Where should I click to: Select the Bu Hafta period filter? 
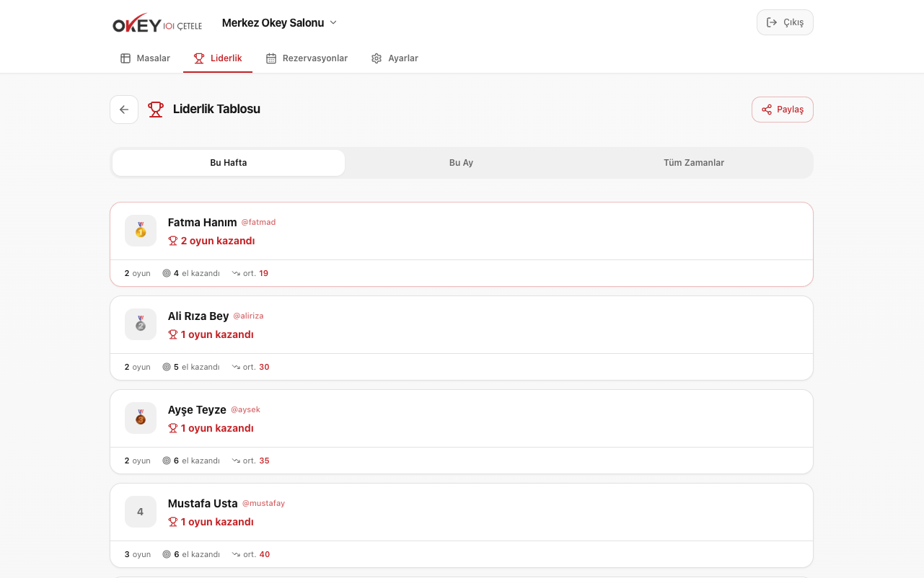click(x=229, y=163)
